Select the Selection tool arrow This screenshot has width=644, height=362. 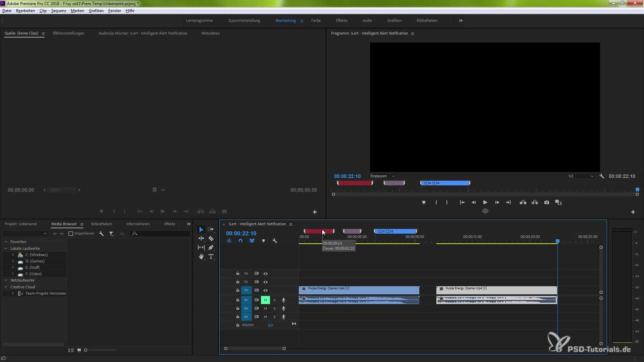coord(201,230)
